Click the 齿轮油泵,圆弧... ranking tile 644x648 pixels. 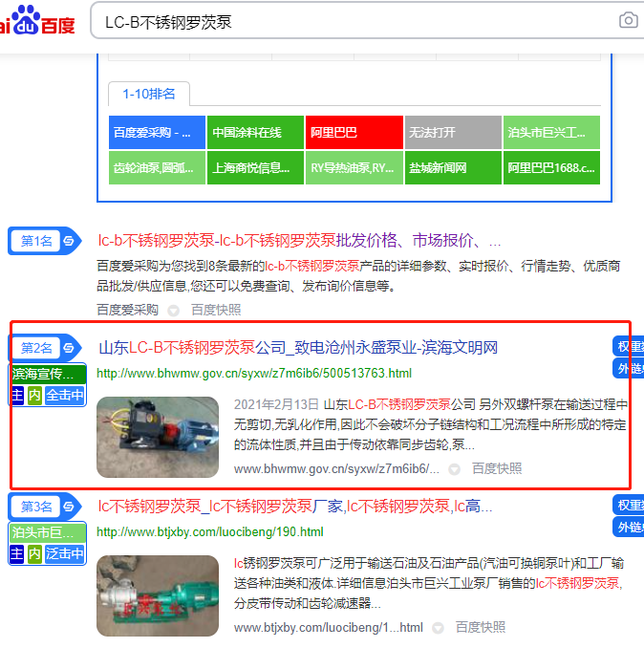click(157, 167)
